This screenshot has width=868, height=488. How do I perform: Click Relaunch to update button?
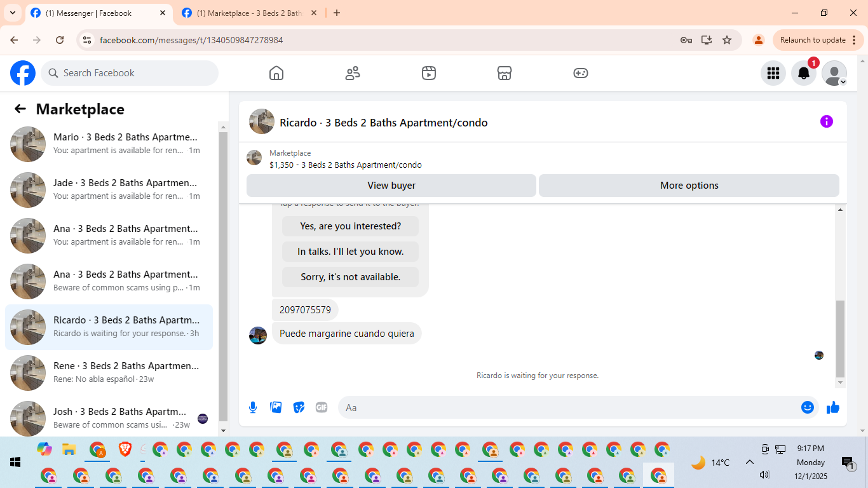pyautogui.click(x=818, y=40)
